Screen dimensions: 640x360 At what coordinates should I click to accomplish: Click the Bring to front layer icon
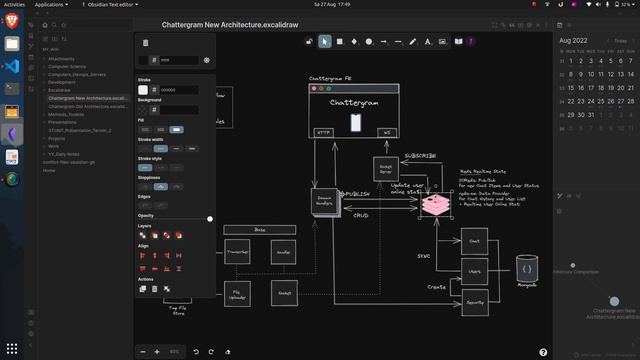(x=179, y=236)
